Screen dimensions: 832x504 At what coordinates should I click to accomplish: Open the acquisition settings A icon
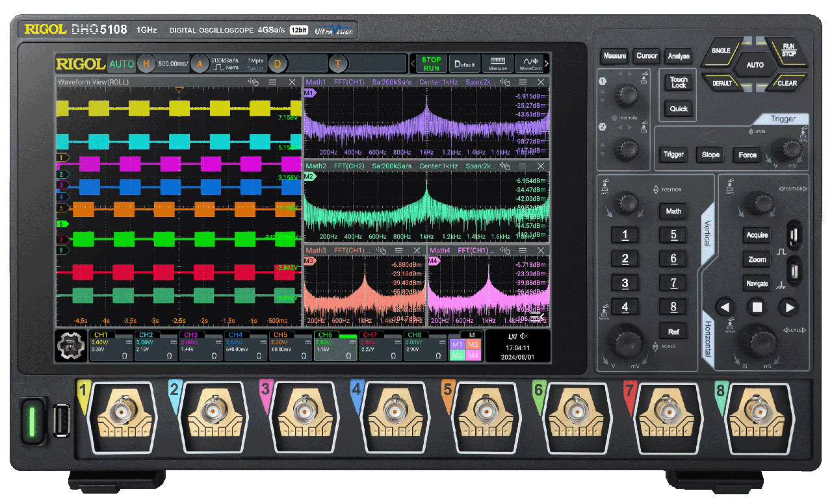(x=199, y=64)
